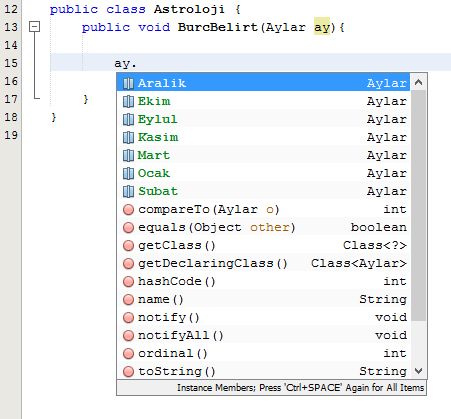Click the field icon next to Subat
The width and height of the screenshot is (451, 419).
(x=128, y=191)
